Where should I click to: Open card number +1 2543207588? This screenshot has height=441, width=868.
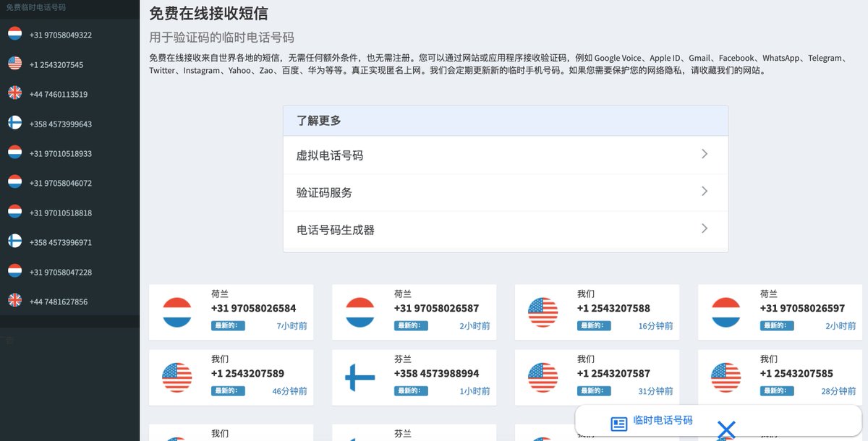613,308
